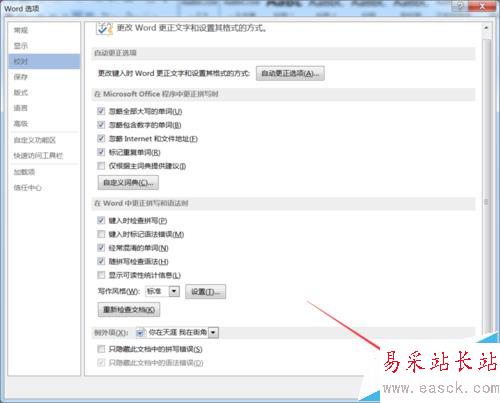Click the 写作风格(W) label
Screen dimensions: 500x403
(118, 292)
